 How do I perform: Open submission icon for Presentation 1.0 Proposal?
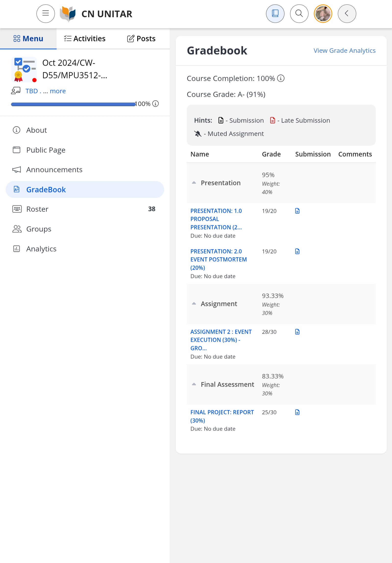point(297,211)
